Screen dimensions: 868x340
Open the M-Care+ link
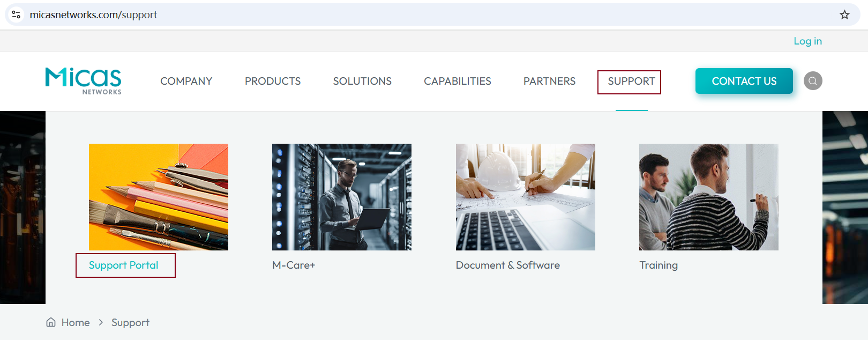click(x=294, y=265)
